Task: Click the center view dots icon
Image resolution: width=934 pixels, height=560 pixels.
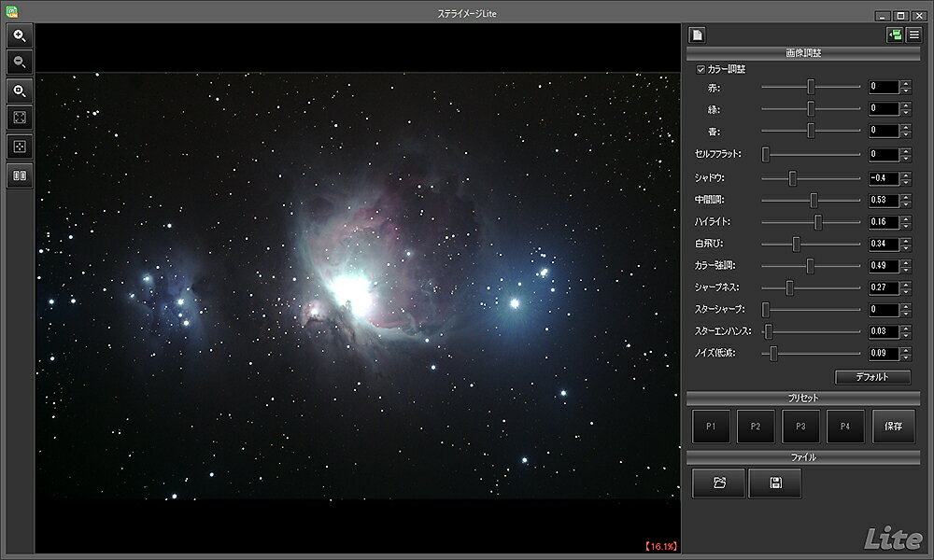Action: point(20,147)
